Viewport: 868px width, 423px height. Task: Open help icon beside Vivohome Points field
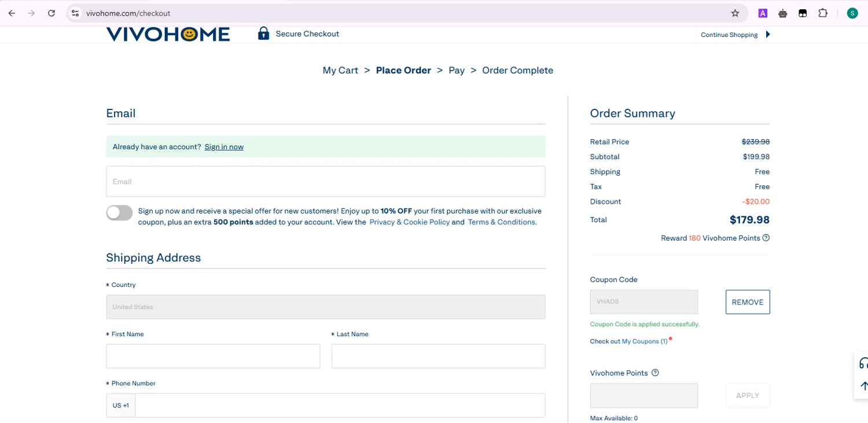(x=655, y=373)
